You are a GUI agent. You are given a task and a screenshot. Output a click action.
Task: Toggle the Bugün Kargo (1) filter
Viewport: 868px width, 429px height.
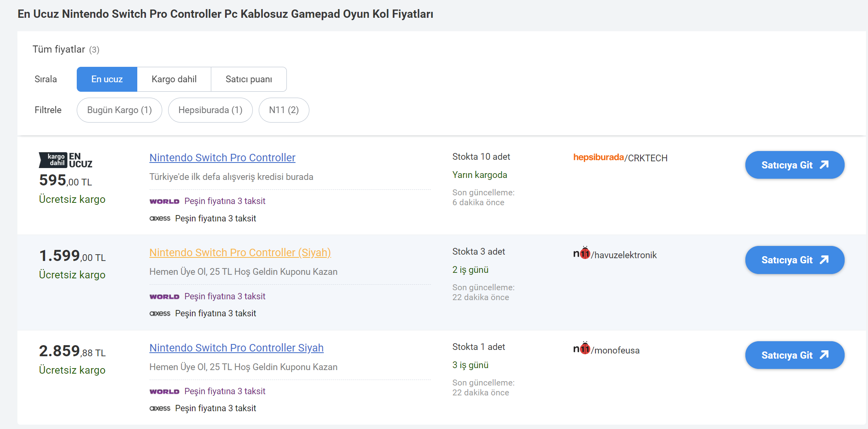pyautogui.click(x=119, y=110)
